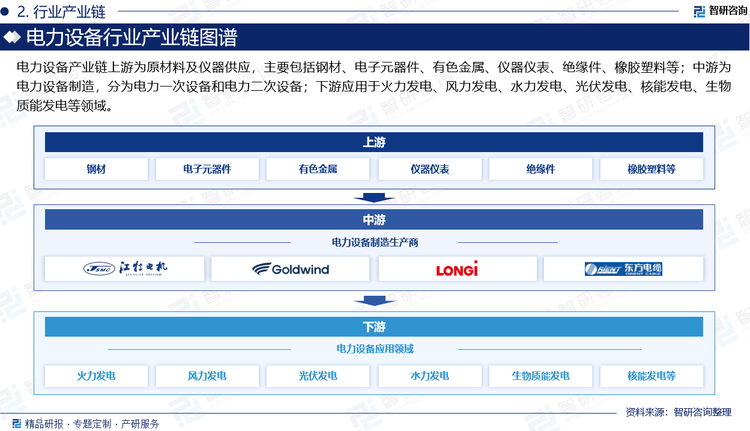Click the 东方电缆 company logo
Screen dimensions: 750x431
(x=623, y=269)
